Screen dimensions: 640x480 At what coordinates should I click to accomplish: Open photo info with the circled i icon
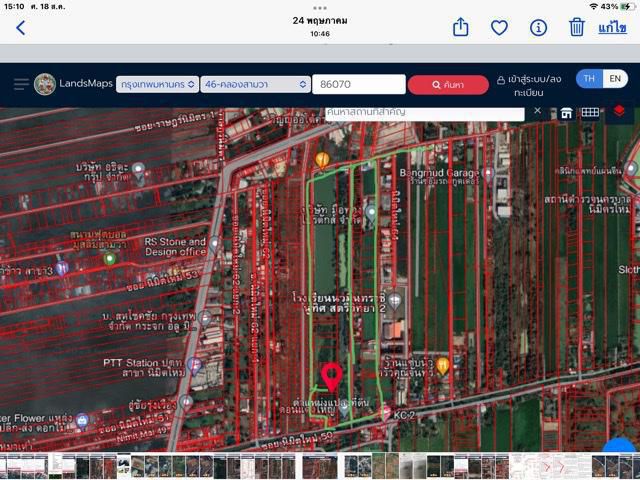(x=538, y=28)
